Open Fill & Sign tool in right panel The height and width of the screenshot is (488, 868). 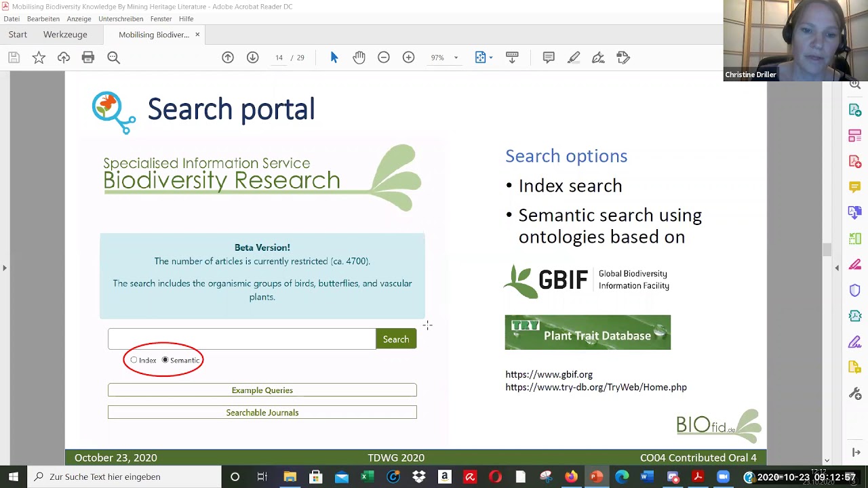[854, 342]
